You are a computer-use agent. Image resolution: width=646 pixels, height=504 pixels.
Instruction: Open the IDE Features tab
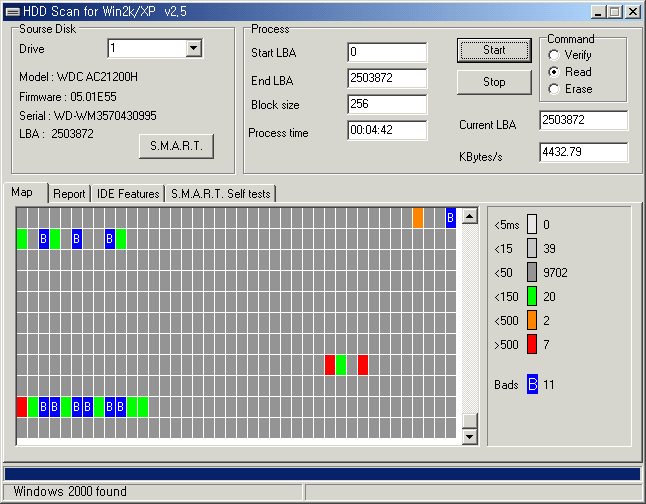[128, 194]
